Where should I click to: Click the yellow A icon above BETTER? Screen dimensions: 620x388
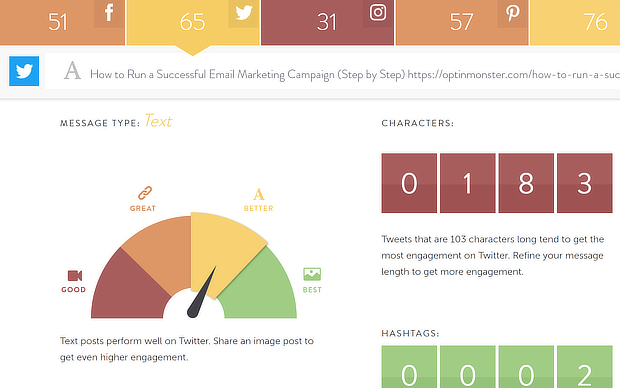259,194
